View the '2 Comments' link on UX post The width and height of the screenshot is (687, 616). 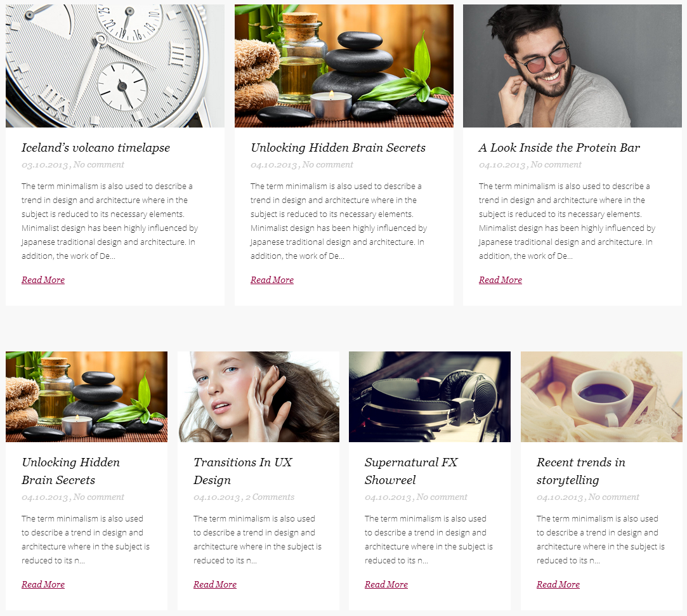[270, 497]
